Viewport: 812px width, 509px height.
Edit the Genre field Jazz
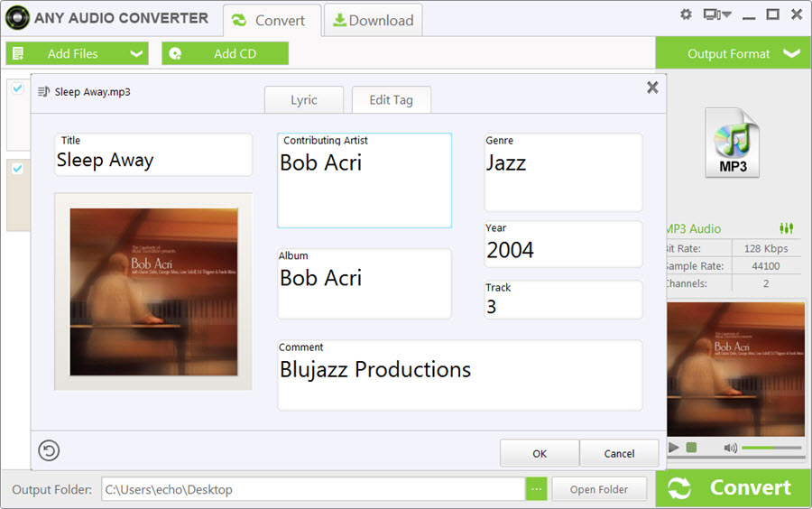[563, 171]
